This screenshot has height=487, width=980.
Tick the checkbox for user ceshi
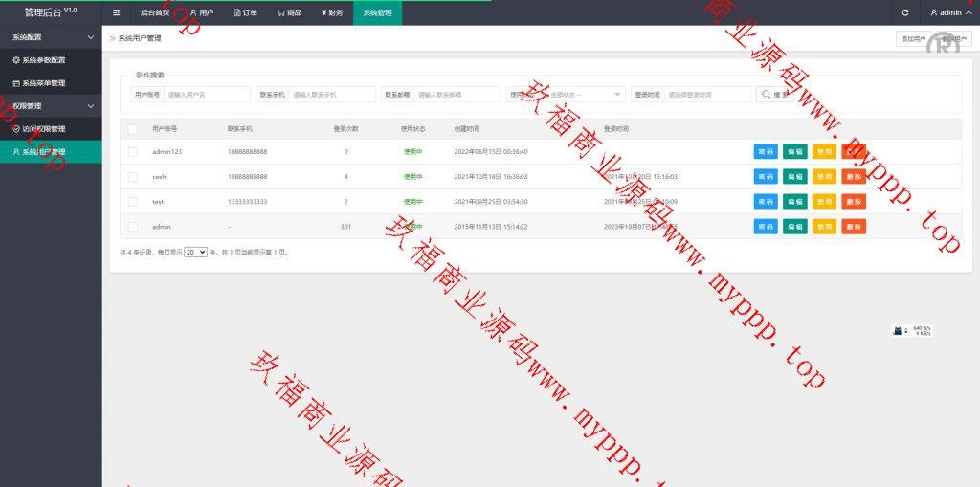[133, 177]
